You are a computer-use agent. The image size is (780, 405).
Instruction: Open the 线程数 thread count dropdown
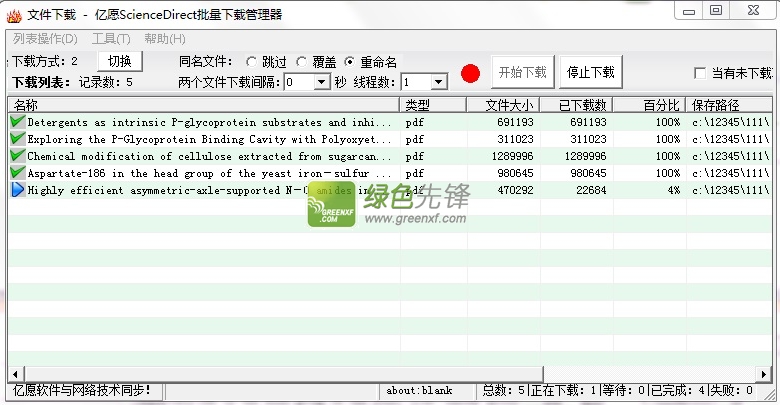click(x=438, y=82)
